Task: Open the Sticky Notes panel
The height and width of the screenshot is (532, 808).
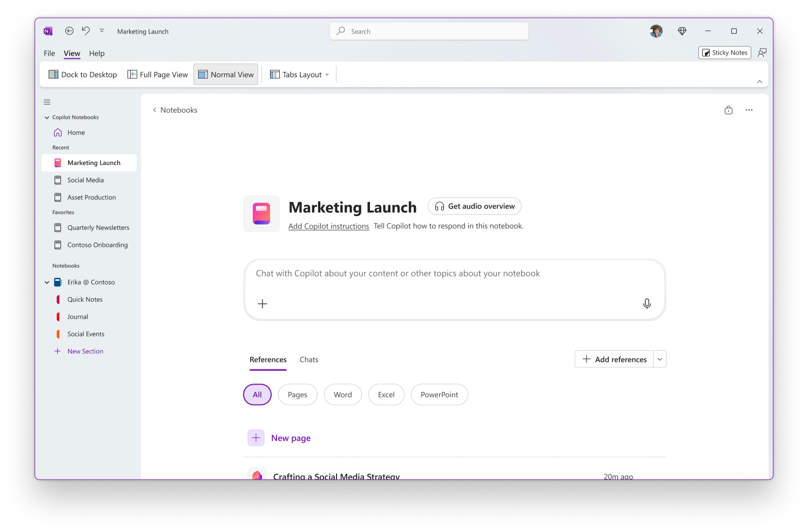Action: tap(724, 53)
